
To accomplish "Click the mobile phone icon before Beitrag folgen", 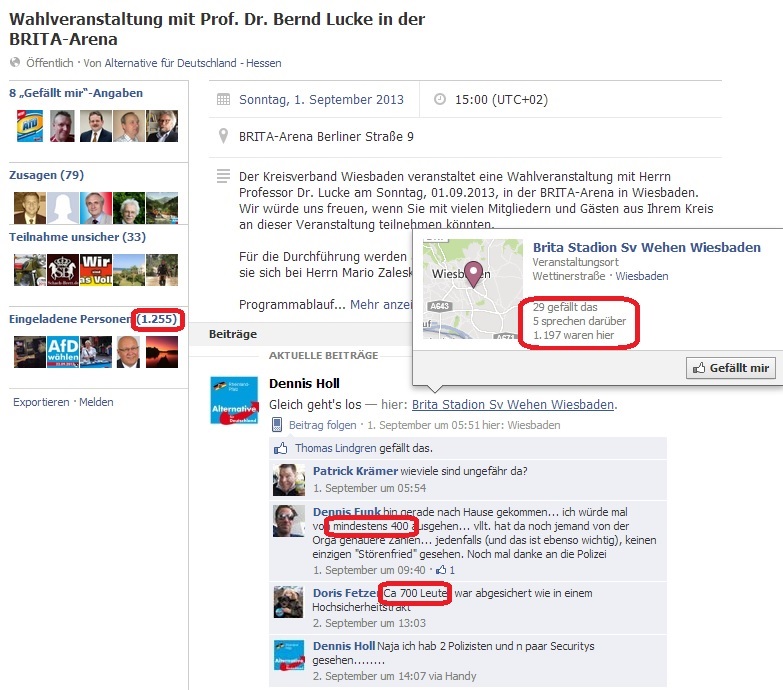I will tap(277, 425).
